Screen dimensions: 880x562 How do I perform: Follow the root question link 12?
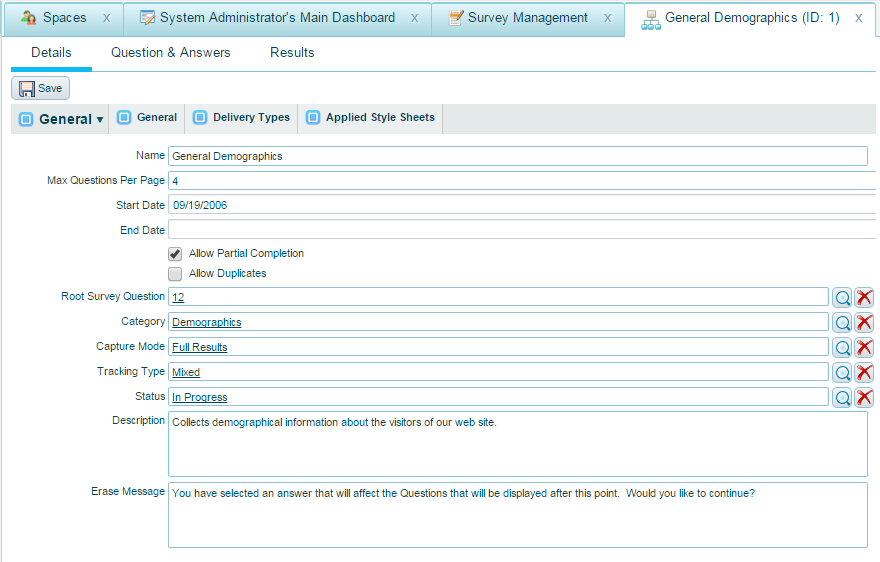178,298
